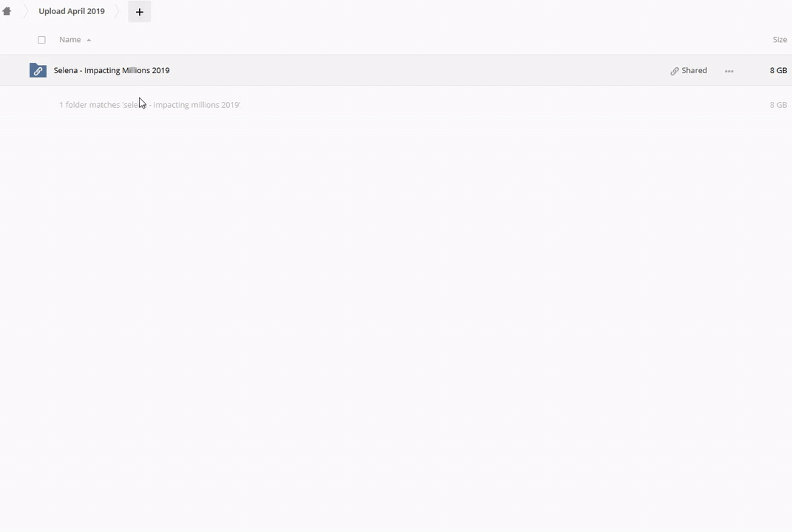Sort files by the Name column header
Image resolution: width=792 pixels, height=532 pixels.
pos(69,39)
